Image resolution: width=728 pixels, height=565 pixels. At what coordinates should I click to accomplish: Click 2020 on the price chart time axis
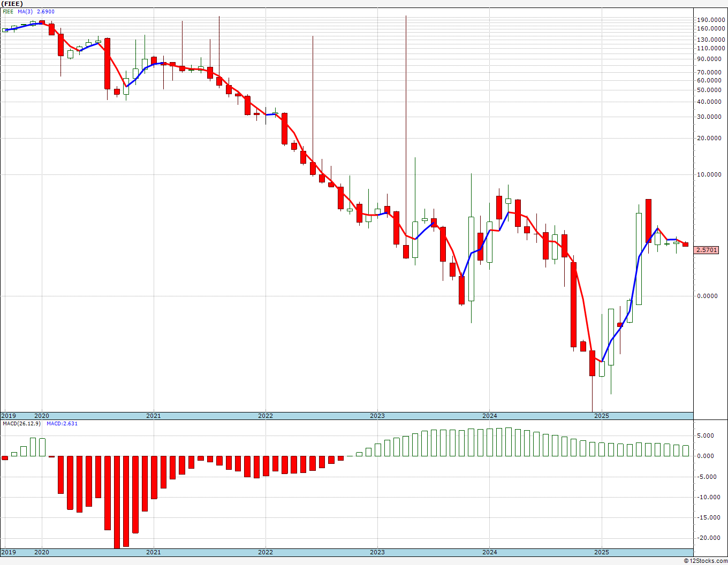(x=42, y=416)
